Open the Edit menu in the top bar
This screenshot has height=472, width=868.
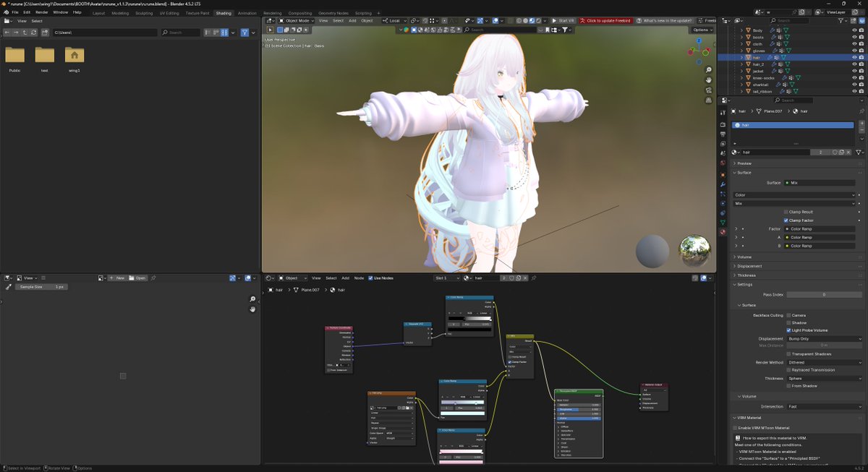point(25,12)
